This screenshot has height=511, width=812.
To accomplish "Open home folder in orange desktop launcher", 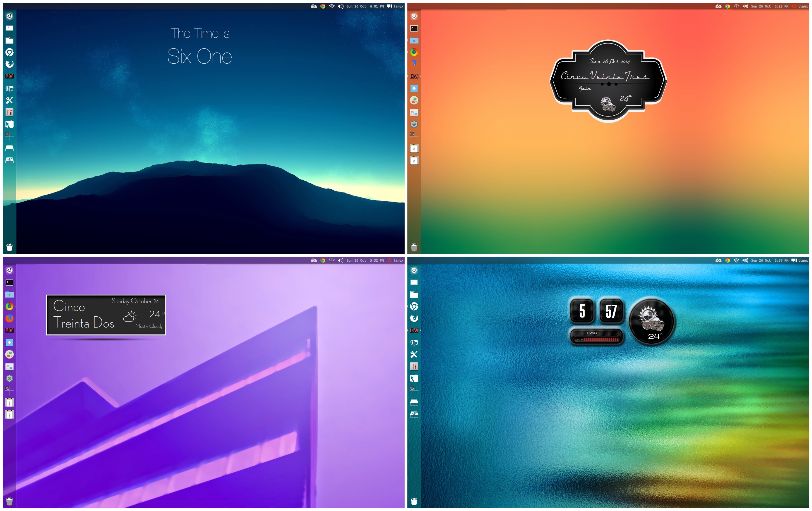I will [x=414, y=40].
